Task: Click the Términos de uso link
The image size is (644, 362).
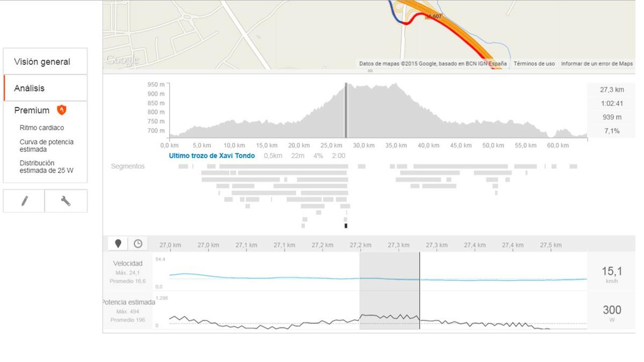Action: tap(534, 63)
